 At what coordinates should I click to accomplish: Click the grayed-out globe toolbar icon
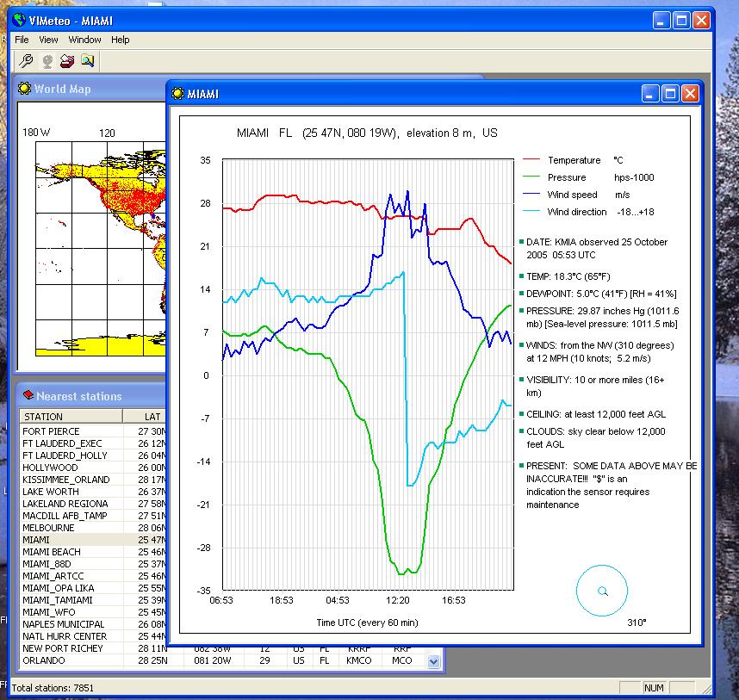pos(47,61)
